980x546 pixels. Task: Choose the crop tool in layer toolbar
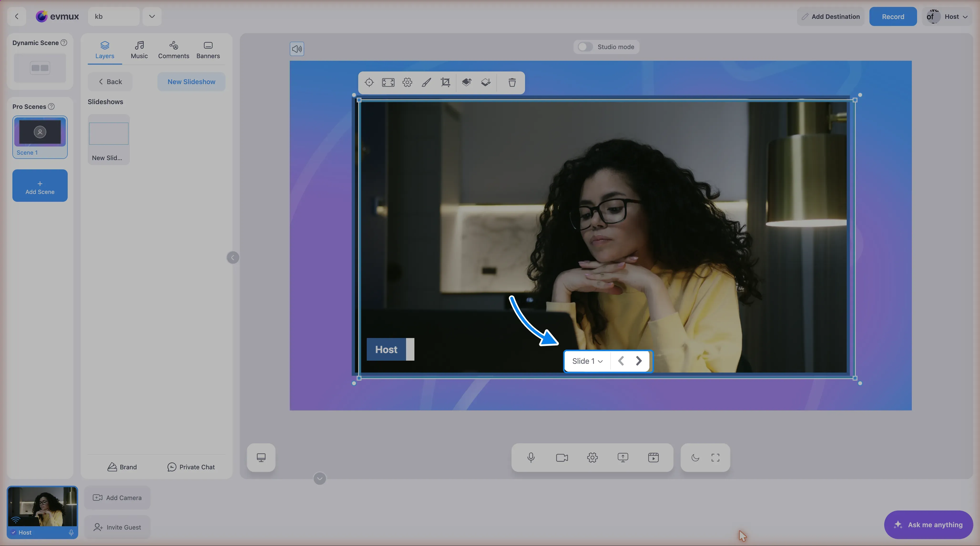click(x=445, y=82)
